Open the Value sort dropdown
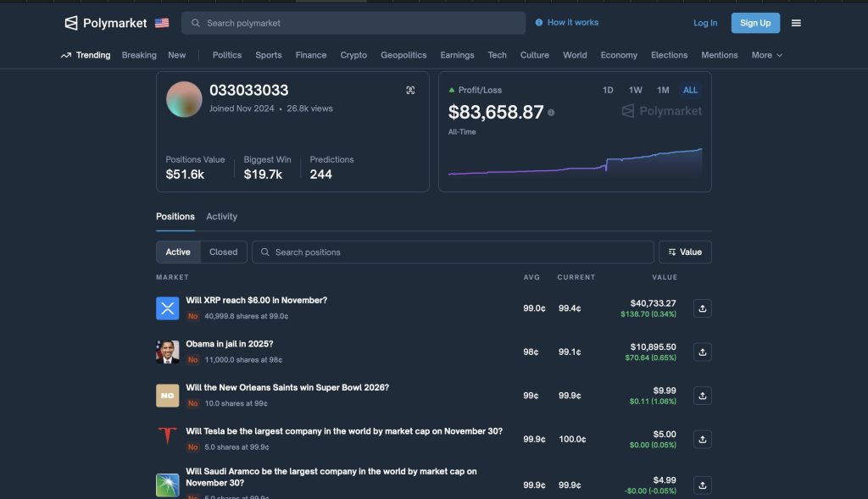868x499 pixels. (x=685, y=252)
